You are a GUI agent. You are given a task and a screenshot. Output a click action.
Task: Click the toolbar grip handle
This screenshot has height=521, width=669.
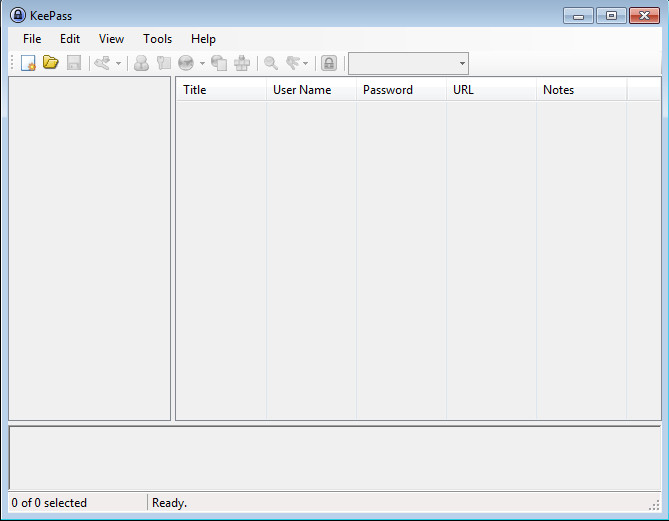click(12, 63)
